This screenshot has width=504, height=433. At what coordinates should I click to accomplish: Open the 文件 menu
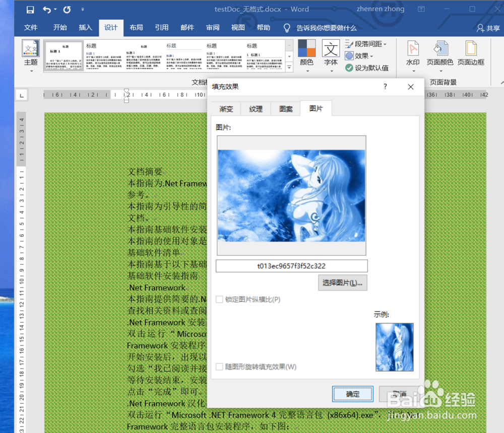tap(31, 28)
